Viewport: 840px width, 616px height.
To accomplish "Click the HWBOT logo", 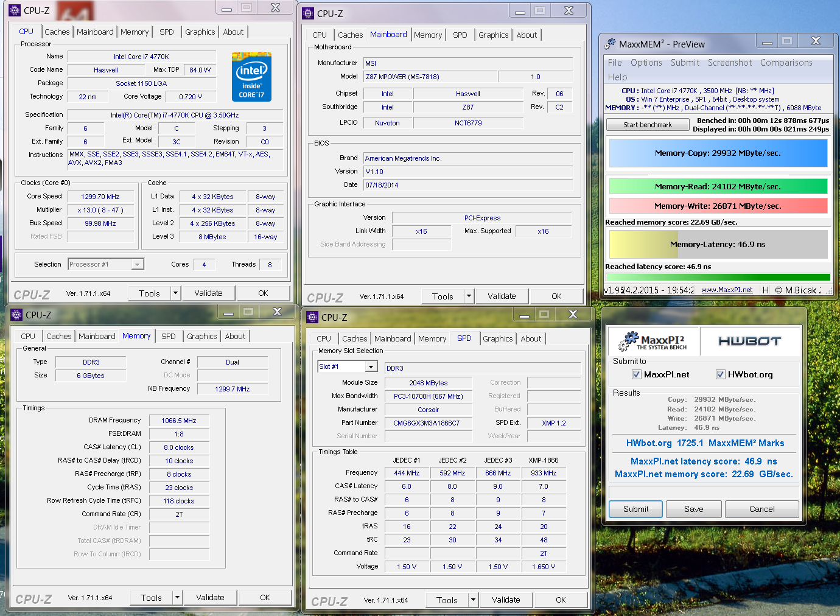I will click(x=749, y=341).
